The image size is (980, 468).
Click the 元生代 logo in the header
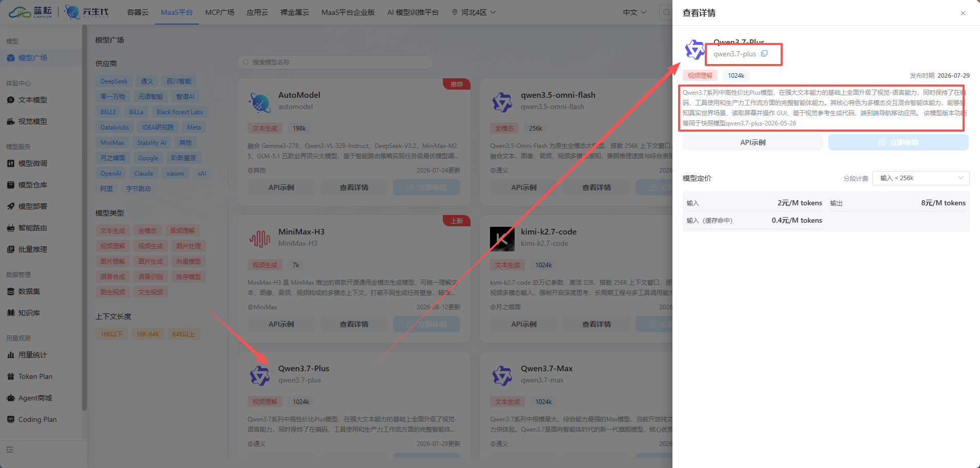(x=87, y=12)
